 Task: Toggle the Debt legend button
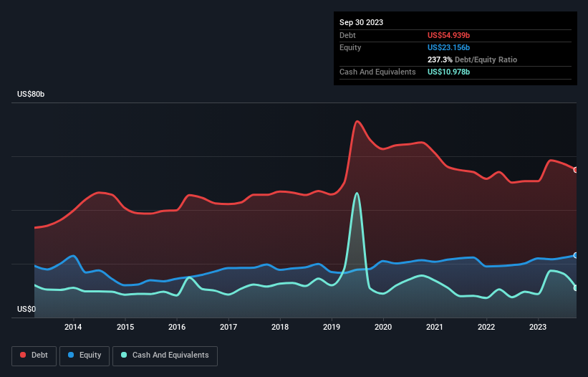(x=34, y=355)
